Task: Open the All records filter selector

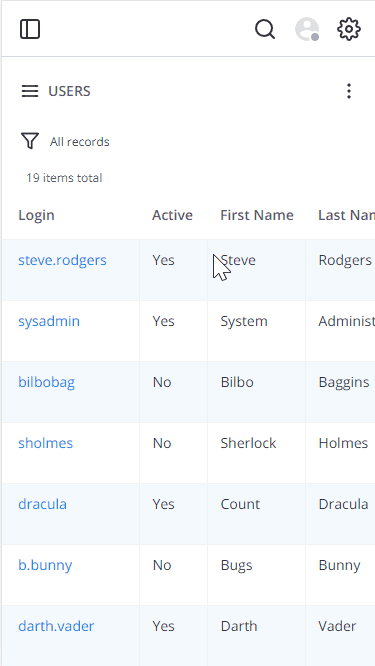Action: pos(79,142)
